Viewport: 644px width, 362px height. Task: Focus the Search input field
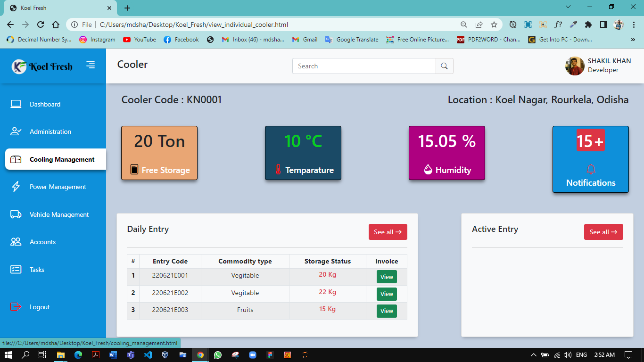click(364, 66)
